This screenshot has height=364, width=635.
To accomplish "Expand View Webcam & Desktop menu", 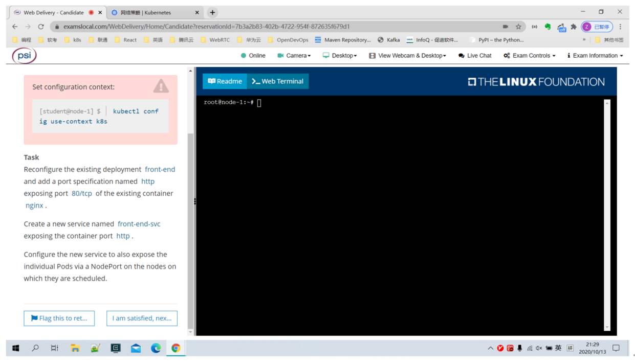I will pyautogui.click(x=407, y=56).
